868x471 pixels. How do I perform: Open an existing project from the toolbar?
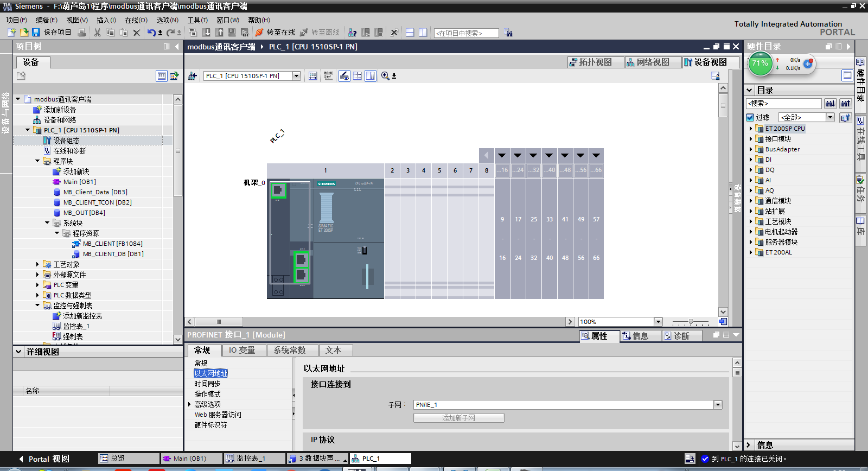click(24, 33)
